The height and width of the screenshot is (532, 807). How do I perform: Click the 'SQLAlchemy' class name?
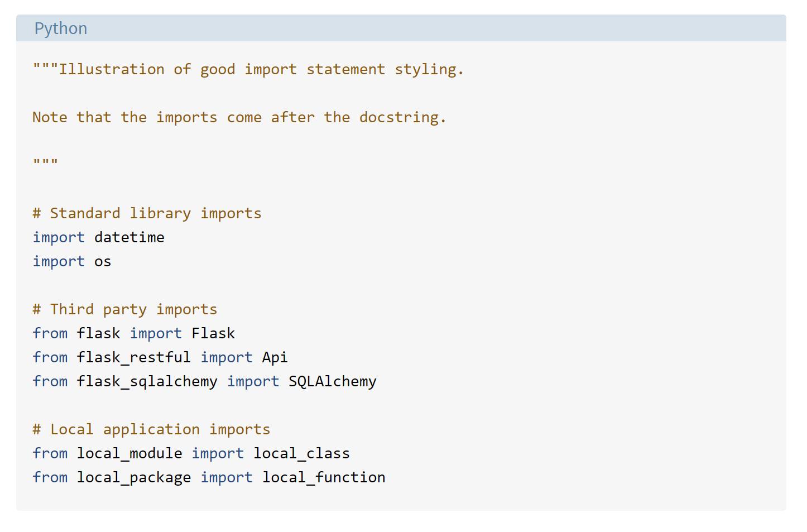[x=333, y=381]
